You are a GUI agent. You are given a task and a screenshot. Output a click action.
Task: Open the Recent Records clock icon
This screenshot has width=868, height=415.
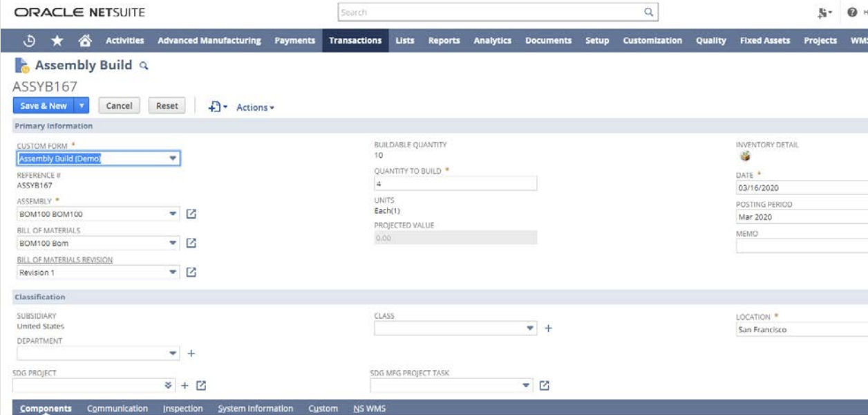[30, 41]
